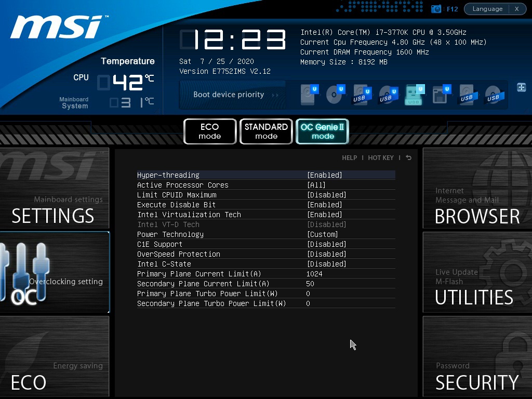Switch to ECO mode
Viewport: 532px width, 399px height.
tap(210, 131)
